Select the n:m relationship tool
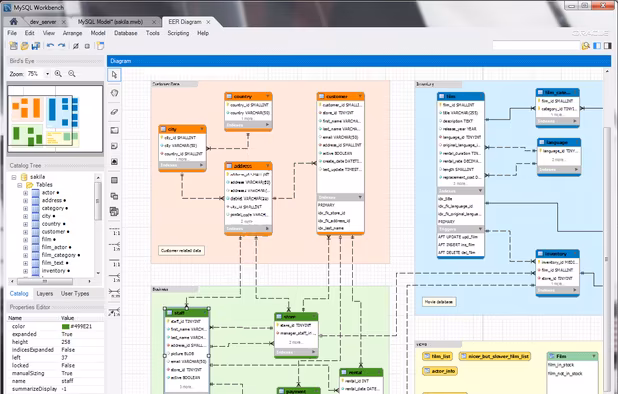This screenshot has width=618, height=394. click(x=114, y=293)
